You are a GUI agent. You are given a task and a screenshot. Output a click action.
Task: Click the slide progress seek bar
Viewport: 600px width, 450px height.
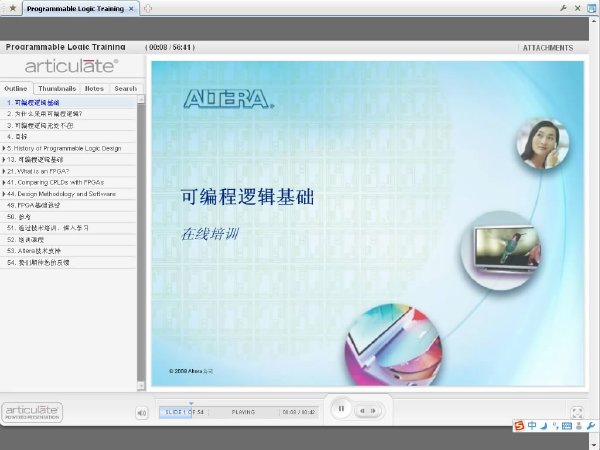point(239,412)
